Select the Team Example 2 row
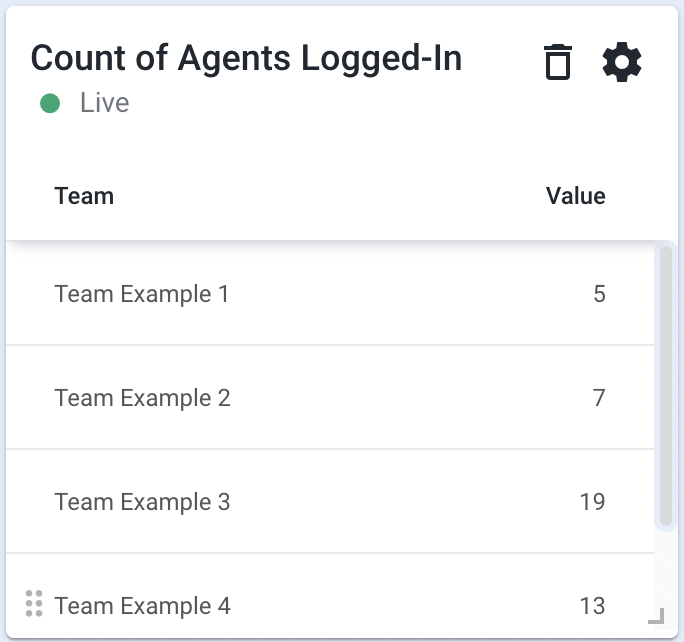Screen dimensions: 684x642 point(330,397)
